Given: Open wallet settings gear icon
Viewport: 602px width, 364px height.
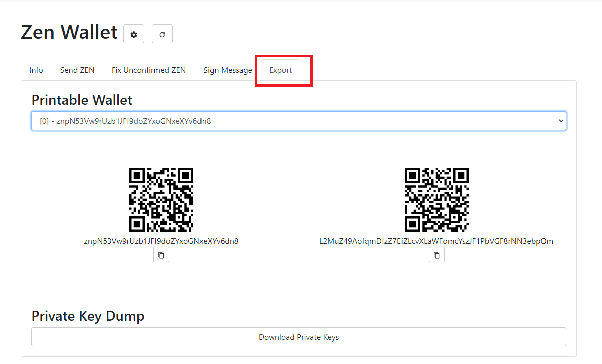Looking at the screenshot, I should [x=134, y=34].
